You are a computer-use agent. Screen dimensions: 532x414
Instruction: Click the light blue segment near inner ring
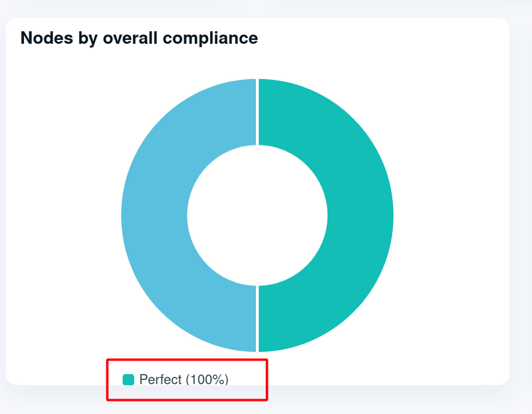point(180,215)
